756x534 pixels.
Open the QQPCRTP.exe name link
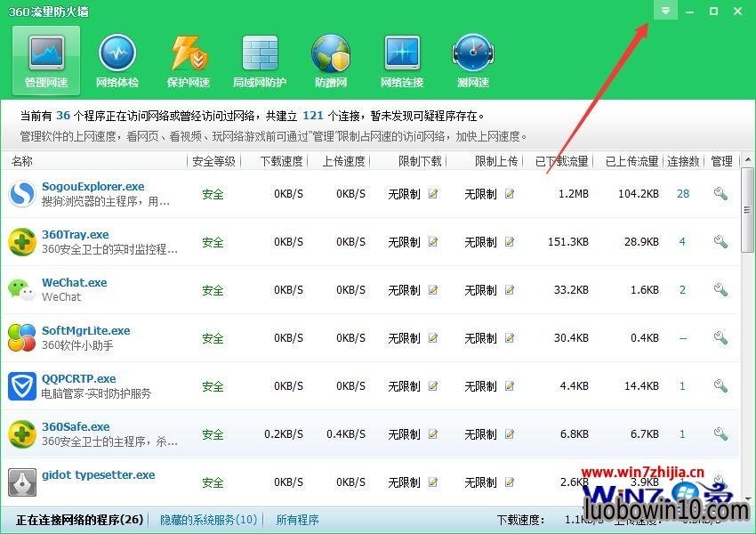click(78, 378)
